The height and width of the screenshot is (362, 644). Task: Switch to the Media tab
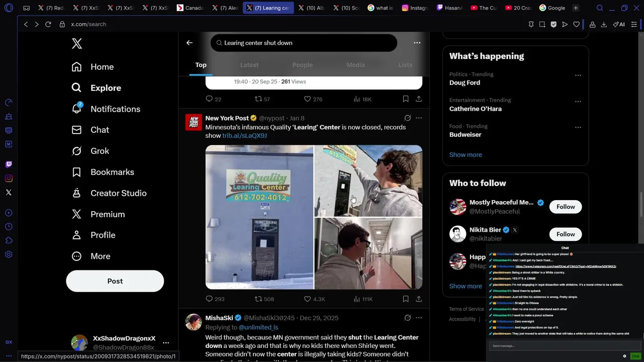coord(356,65)
